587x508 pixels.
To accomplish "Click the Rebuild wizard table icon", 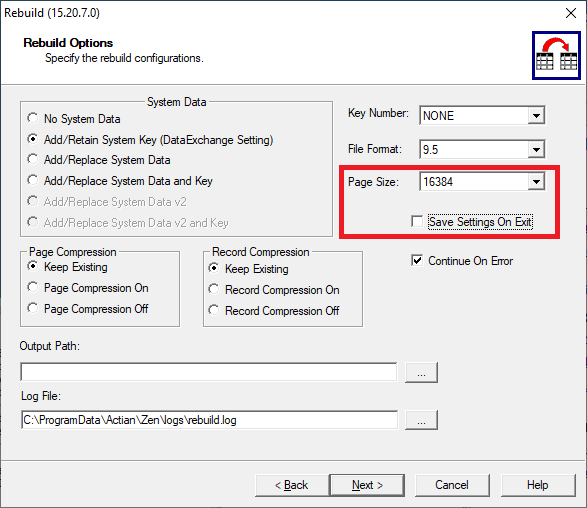I will [x=556, y=56].
